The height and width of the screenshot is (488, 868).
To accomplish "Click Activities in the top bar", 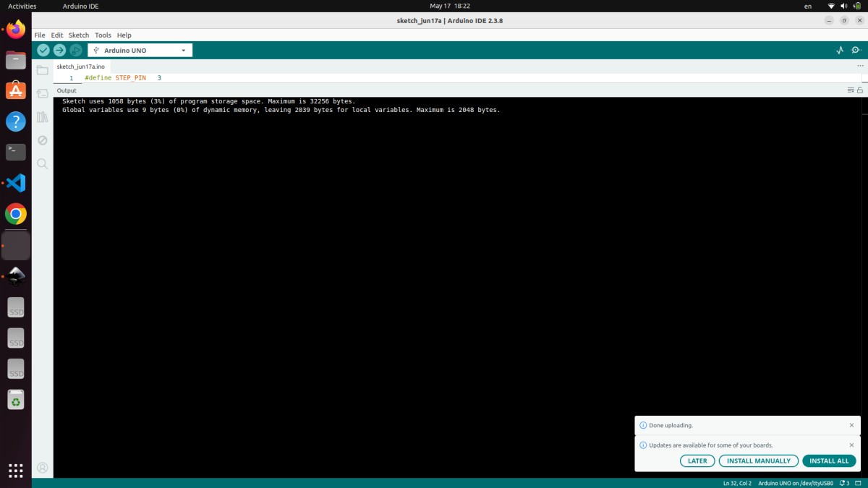I will 22,6.
